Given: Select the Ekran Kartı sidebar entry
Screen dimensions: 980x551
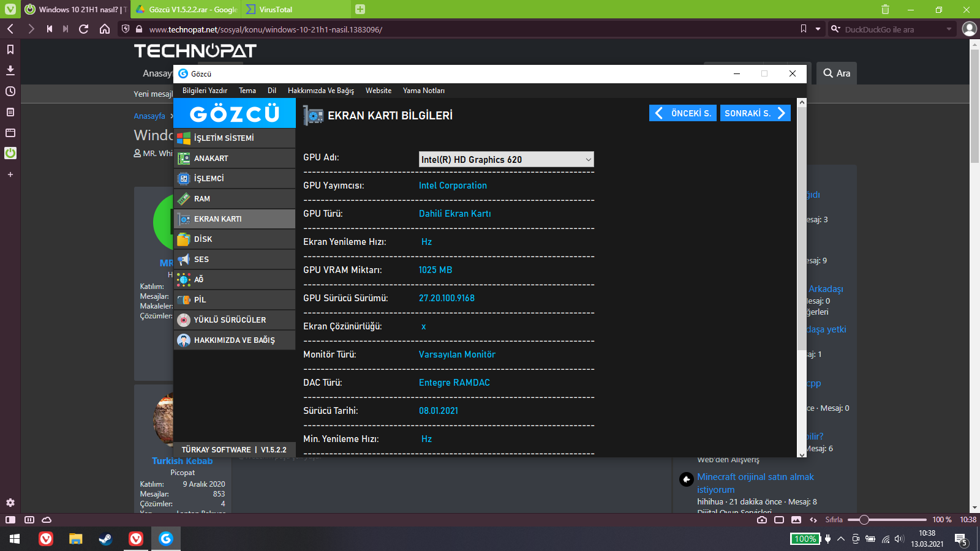Looking at the screenshot, I should tap(235, 219).
